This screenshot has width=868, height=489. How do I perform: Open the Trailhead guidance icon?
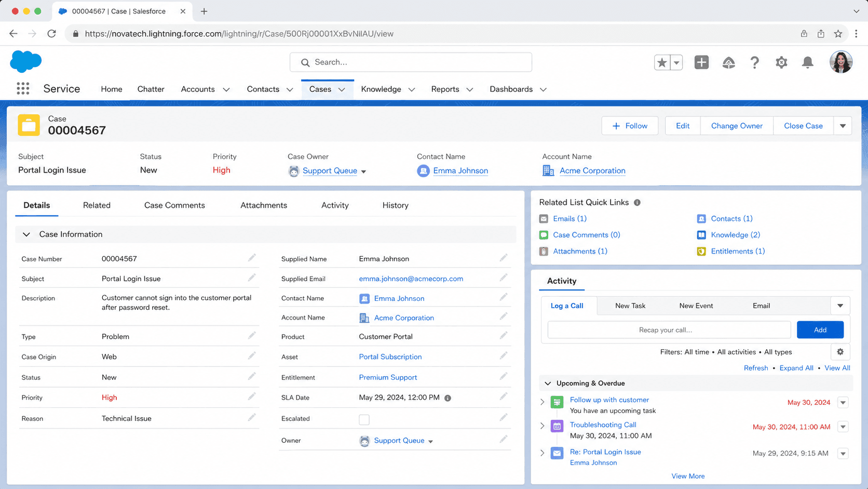point(728,62)
